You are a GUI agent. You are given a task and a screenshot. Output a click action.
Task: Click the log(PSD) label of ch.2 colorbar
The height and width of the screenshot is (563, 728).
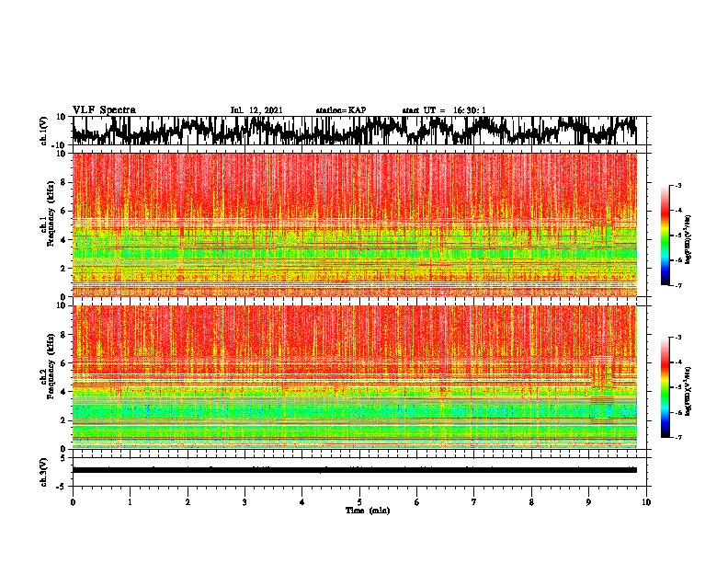point(688,391)
